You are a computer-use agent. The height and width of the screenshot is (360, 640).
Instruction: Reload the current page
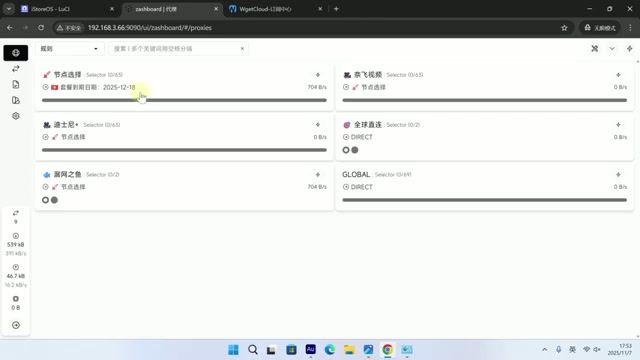click(x=41, y=28)
